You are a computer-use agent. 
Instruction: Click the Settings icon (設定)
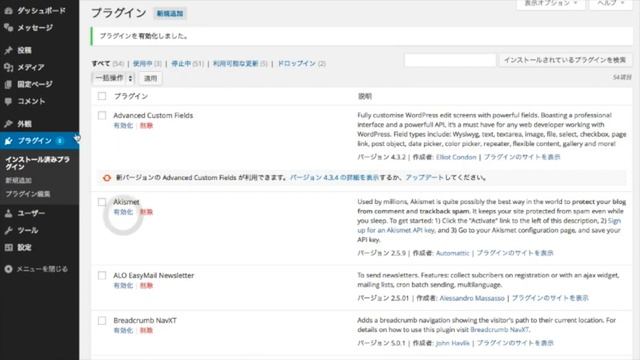(x=8, y=247)
